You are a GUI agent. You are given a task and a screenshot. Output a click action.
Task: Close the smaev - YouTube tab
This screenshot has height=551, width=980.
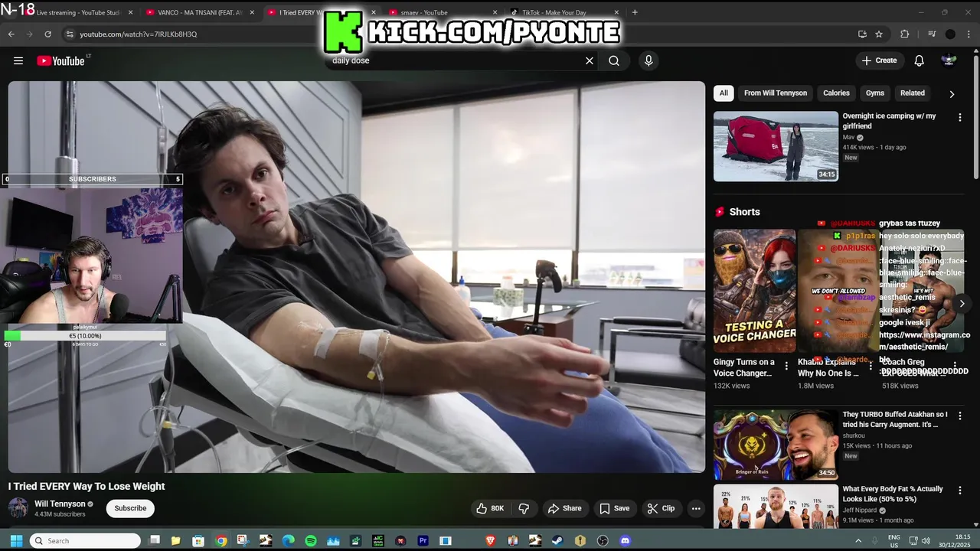click(495, 12)
